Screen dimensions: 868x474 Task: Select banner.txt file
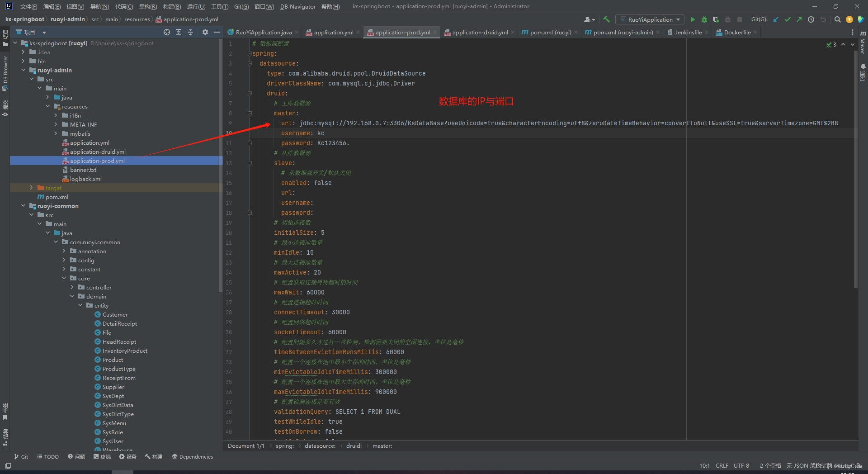(83, 170)
